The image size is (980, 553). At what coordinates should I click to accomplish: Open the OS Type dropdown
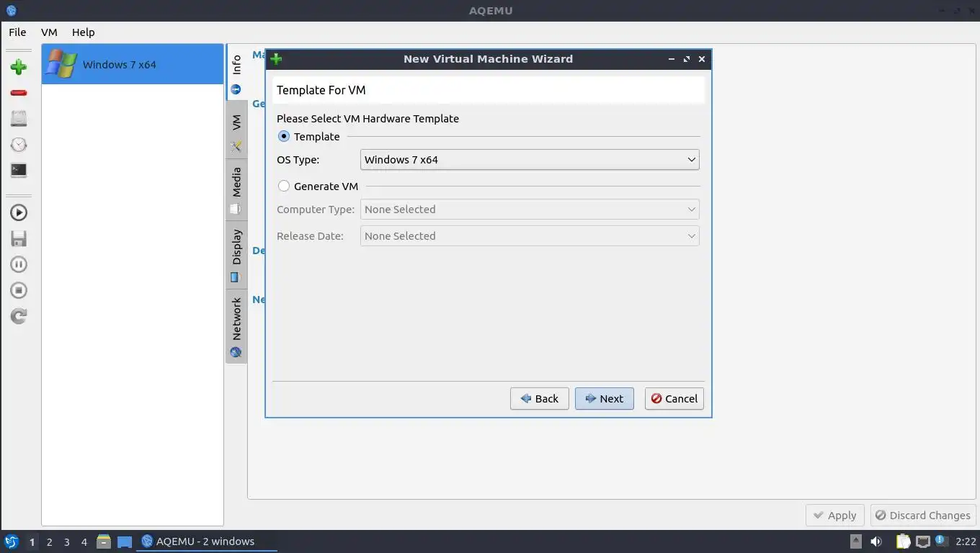point(530,160)
